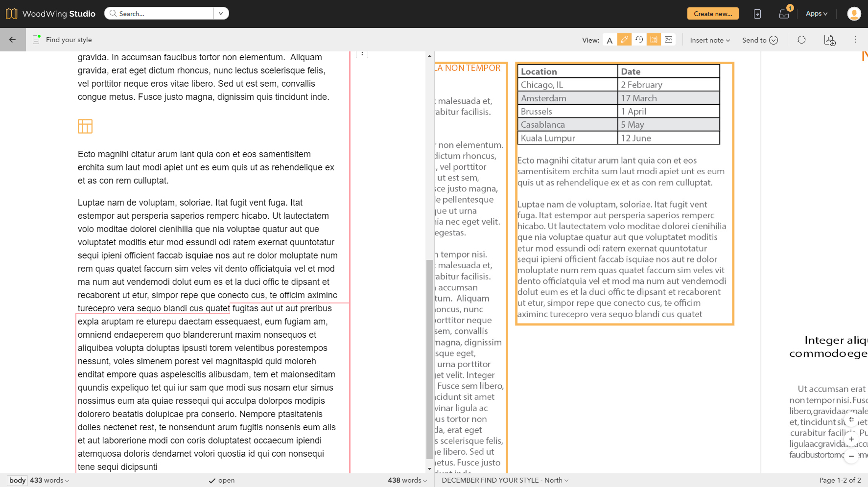The height and width of the screenshot is (487, 868).
Task: Open the component three-dot options handle
Action: tap(362, 53)
